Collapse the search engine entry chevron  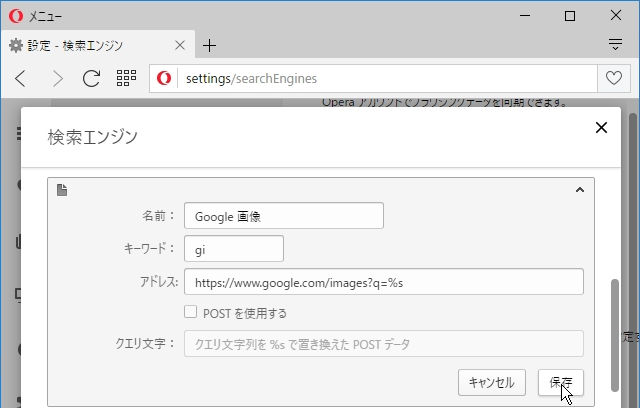pyautogui.click(x=580, y=190)
